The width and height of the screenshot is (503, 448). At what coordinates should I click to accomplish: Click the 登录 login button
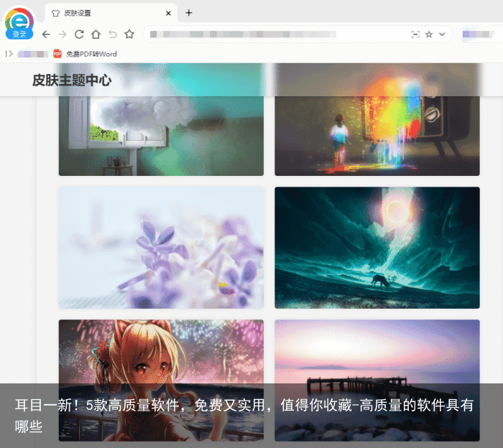(x=19, y=34)
